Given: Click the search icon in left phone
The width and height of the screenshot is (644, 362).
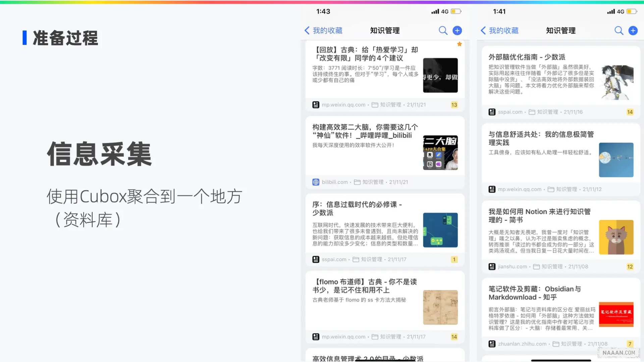Looking at the screenshot, I should 443,31.
